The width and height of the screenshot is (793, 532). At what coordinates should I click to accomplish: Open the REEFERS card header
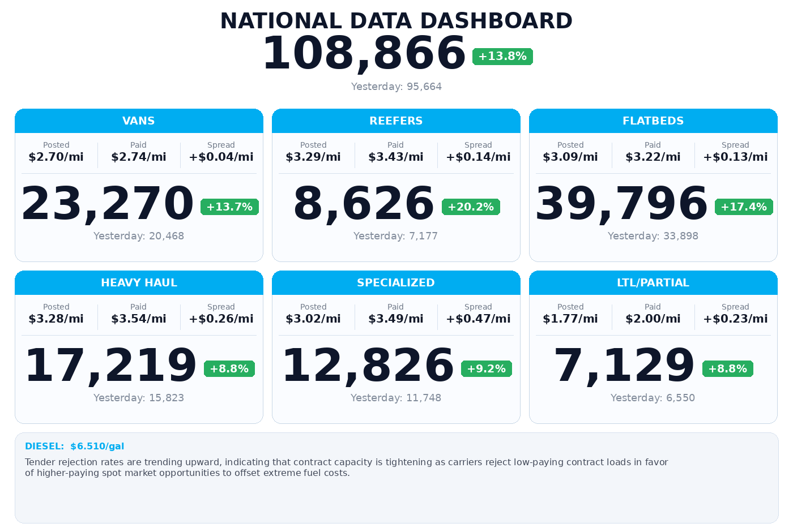pyautogui.click(x=396, y=121)
